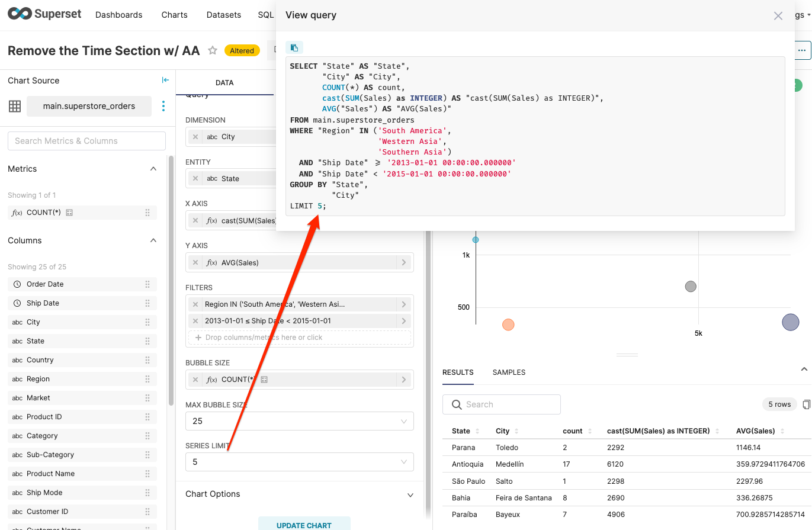Select the Category column item
This screenshot has width=812, height=530.
(x=82, y=436)
